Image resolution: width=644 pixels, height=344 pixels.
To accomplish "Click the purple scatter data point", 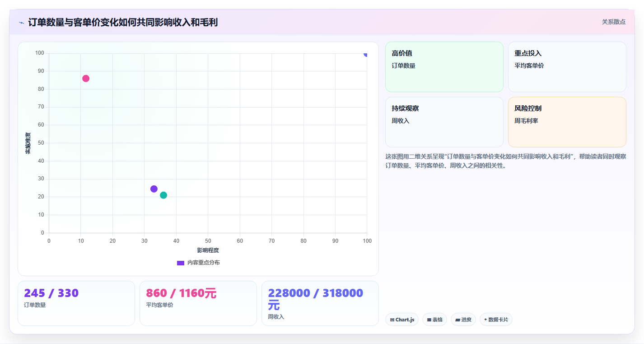I will point(154,189).
